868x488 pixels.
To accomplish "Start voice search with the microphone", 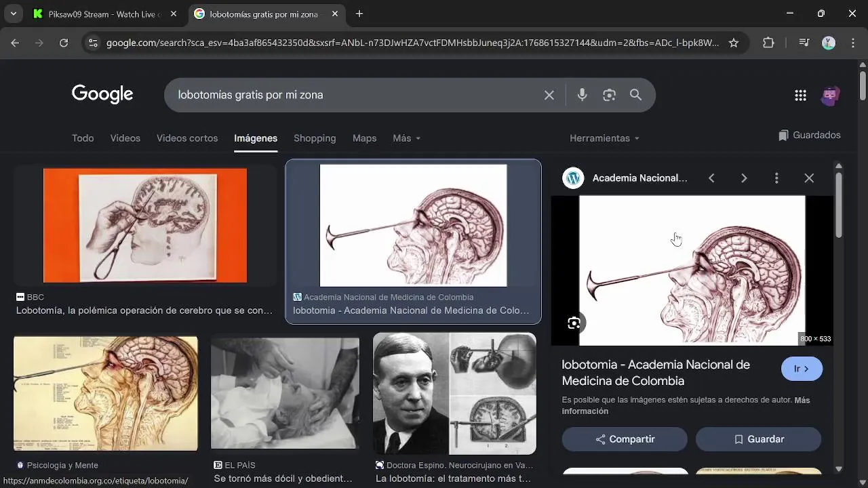I will click(582, 95).
